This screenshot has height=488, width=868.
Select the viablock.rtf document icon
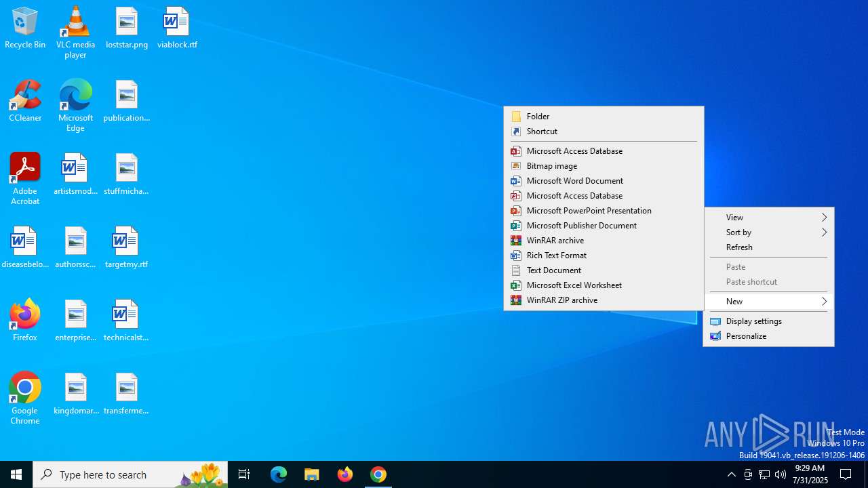pos(177,28)
